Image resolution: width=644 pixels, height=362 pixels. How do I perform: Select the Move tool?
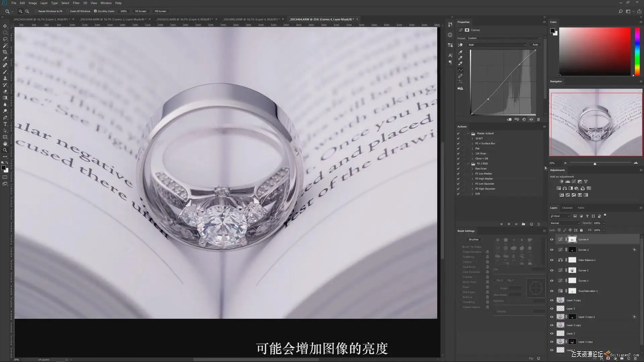click(5, 26)
